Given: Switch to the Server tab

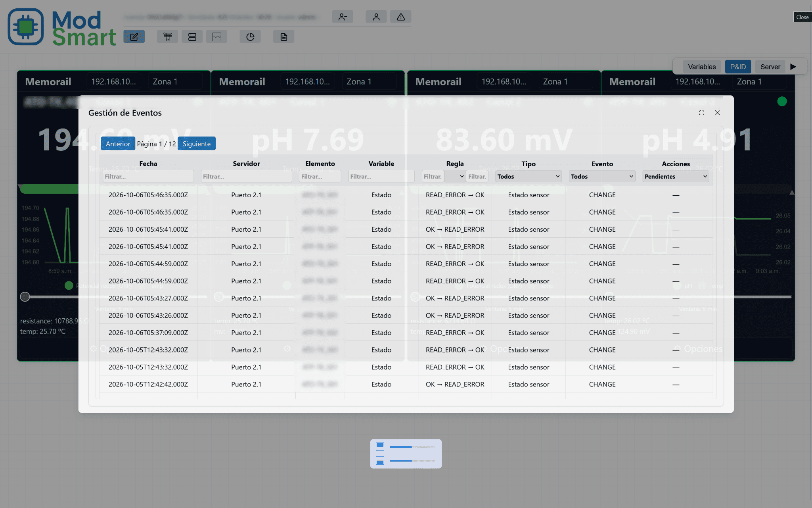Looking at the screenshot, I should tap(770, 67).
